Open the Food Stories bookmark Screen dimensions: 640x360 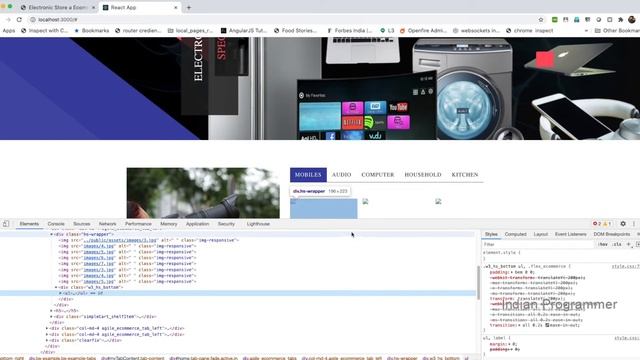coord(296,31)
